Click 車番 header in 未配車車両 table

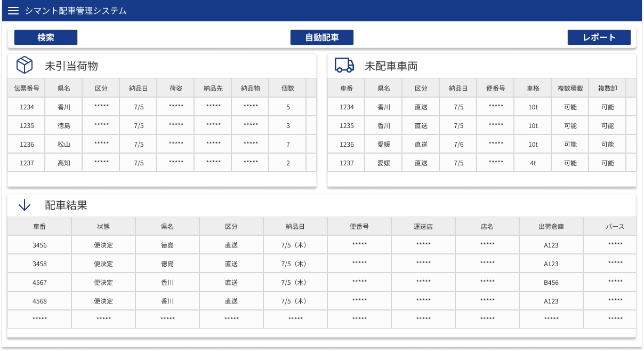(x=347, y=88)
